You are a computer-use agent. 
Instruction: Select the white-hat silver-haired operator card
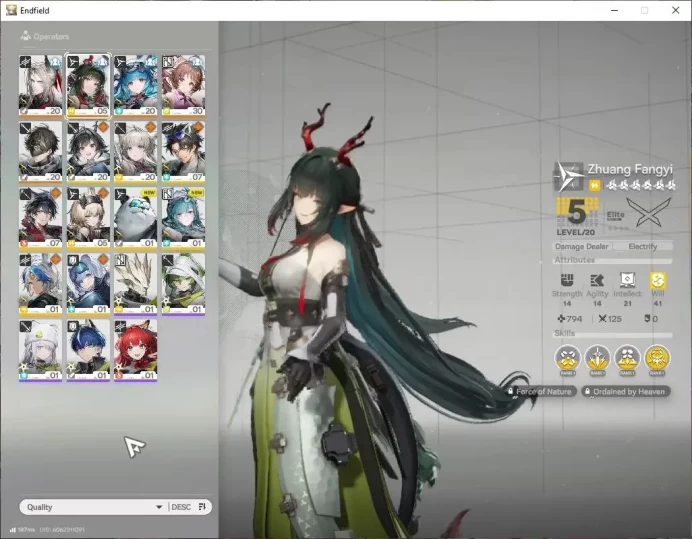pos(40,351)
